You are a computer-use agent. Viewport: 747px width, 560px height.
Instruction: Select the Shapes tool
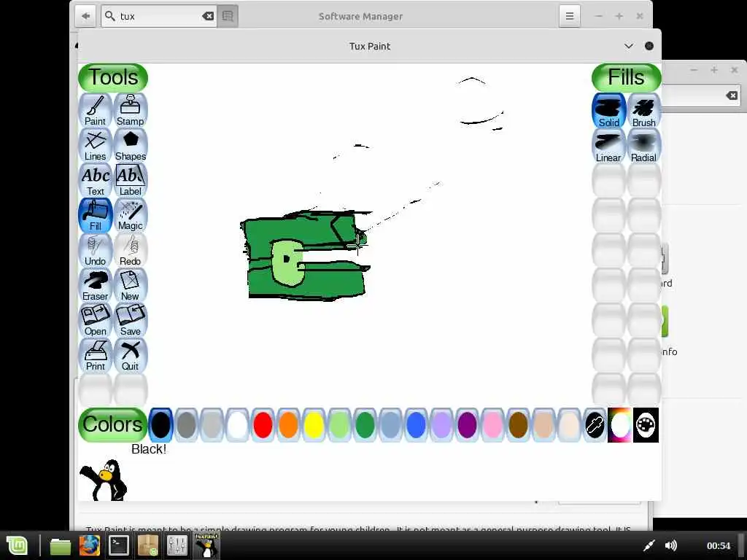coord(130,146)
